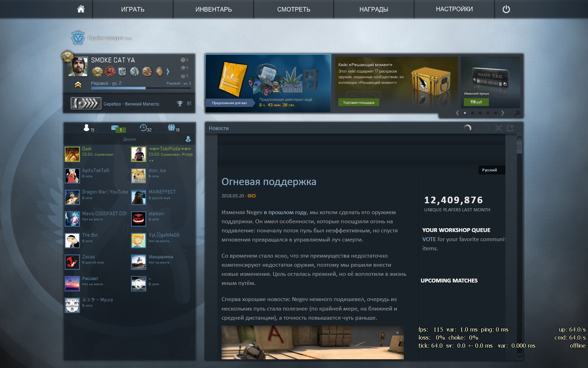
Task: Go to next store banner page
Action: coord(503,113)
